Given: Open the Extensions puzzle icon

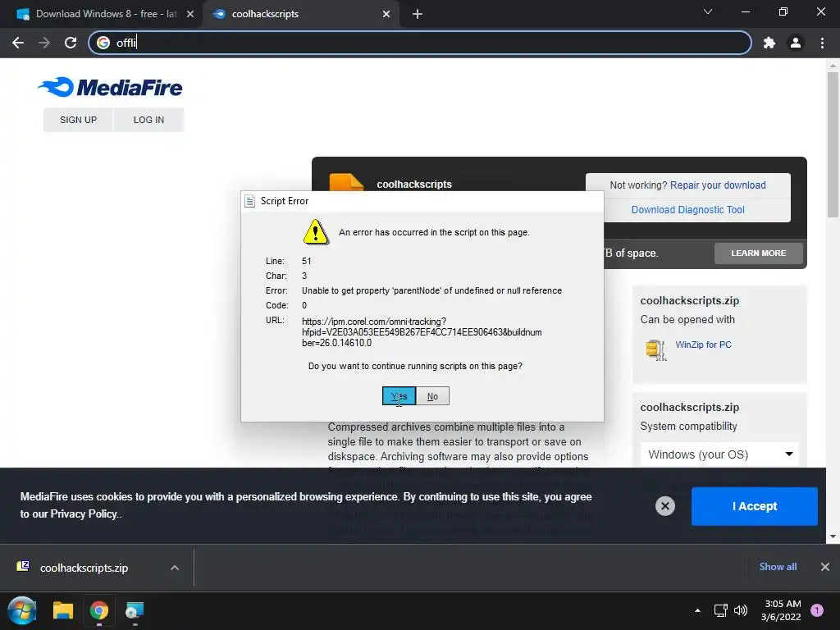Looking at the screenshot, I should tap(769, 43).
